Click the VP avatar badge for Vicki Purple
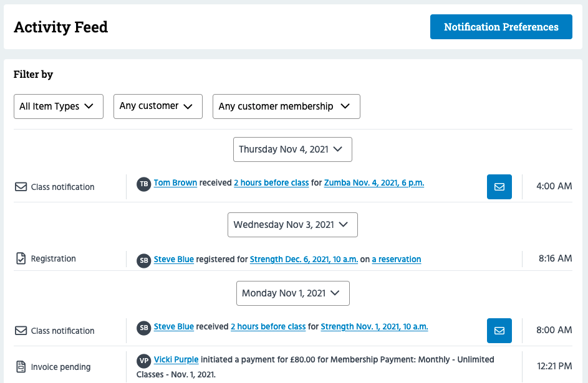Viewport: 588px width, 383px height. point(144,359)
